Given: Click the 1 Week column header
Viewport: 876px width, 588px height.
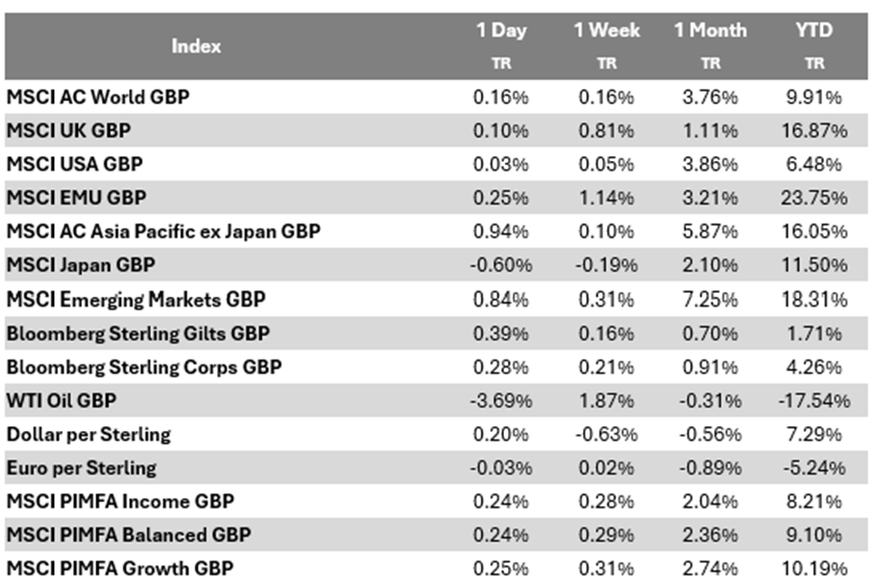Looking at the screenshot, I should coord(606,31).
